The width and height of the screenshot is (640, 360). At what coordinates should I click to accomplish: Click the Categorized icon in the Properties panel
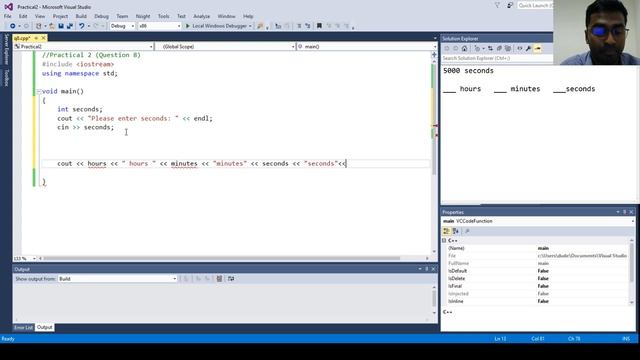pos(447,231)
